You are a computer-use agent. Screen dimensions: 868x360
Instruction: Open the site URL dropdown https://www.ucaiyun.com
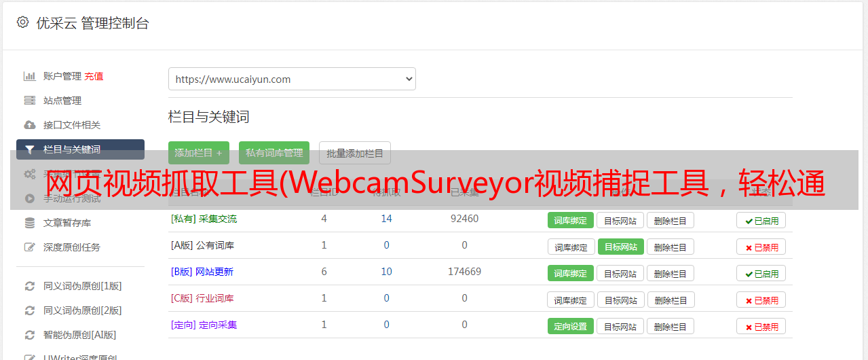[x=292, y=79]
